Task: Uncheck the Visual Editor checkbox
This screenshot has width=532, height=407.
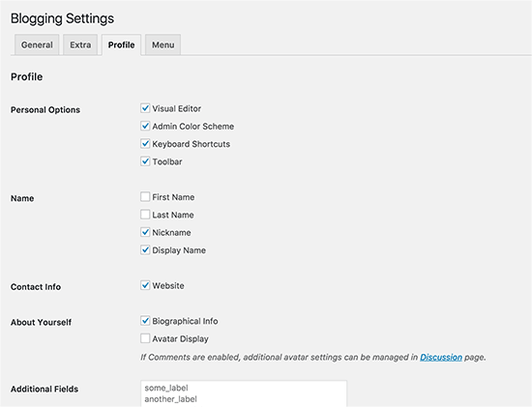Action: (145, 108)
